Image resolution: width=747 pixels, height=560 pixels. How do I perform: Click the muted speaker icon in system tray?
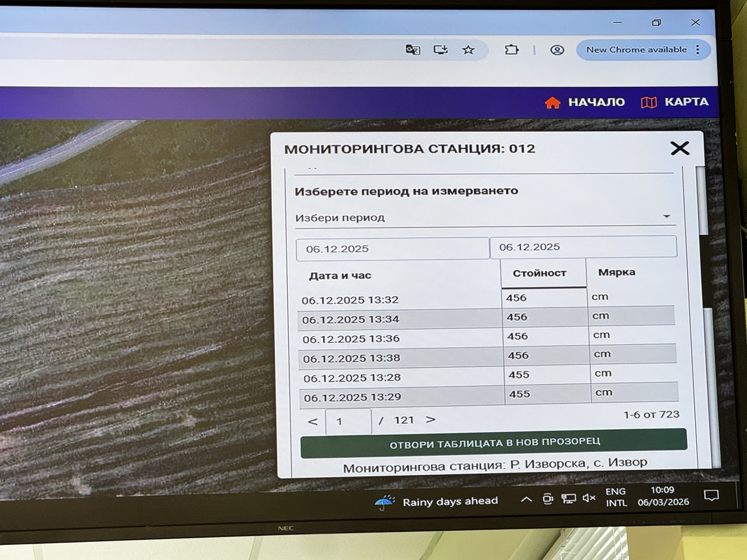click(x=589, y=498)
